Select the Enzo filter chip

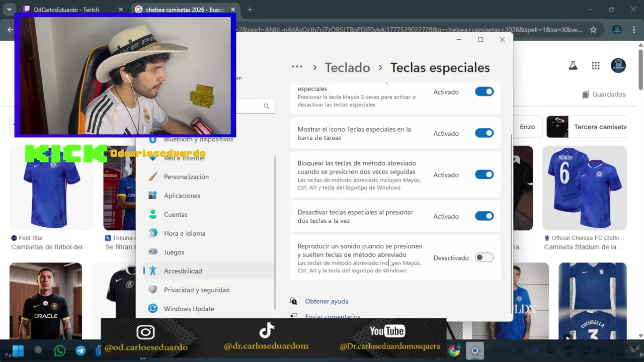point(527,127)
